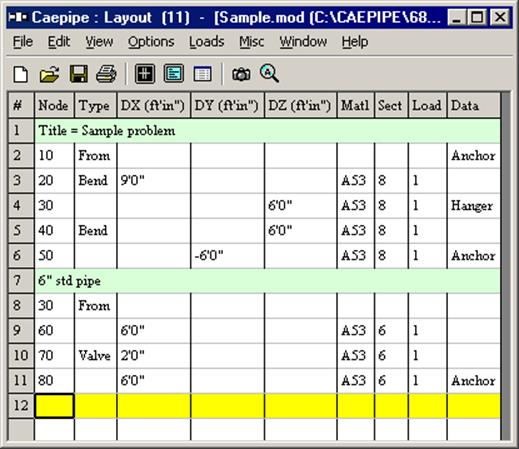The width and height of the screenshot is (519, 449).
Task: Save the model using the floppy disk icon
Action: click(x=79, y=74)
